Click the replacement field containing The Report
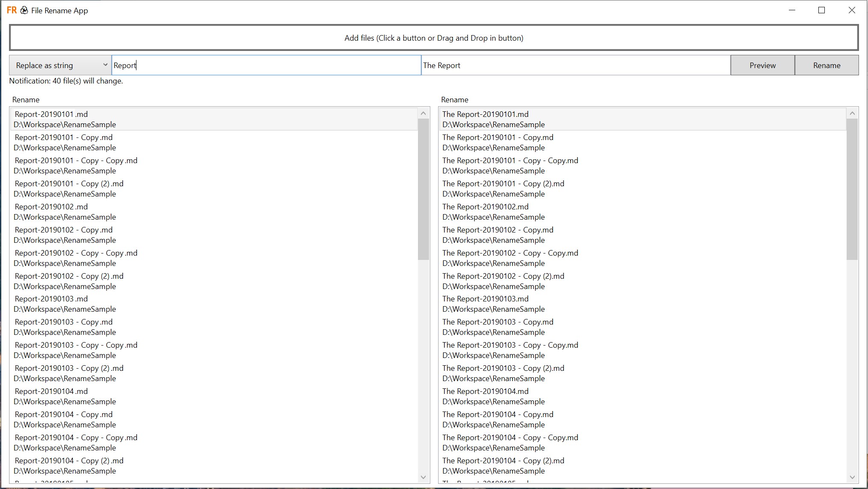868x489 pixels. tap(575, 65)
